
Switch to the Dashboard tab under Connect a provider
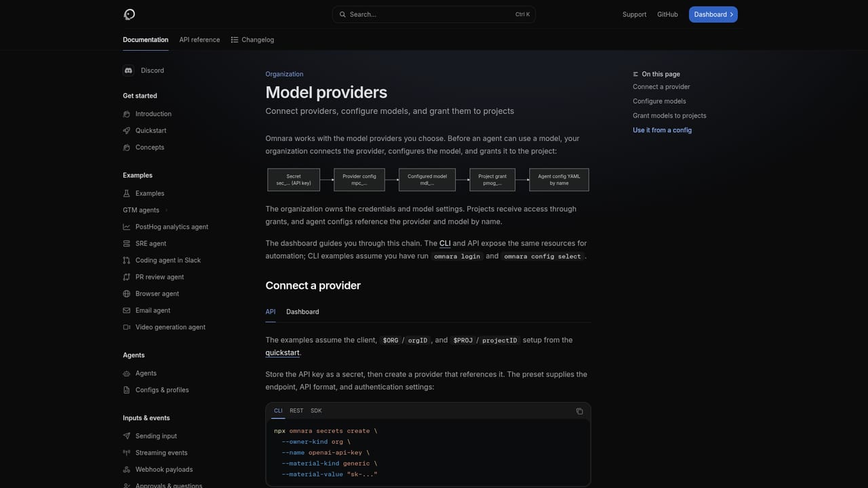click(x=302, y=312)
